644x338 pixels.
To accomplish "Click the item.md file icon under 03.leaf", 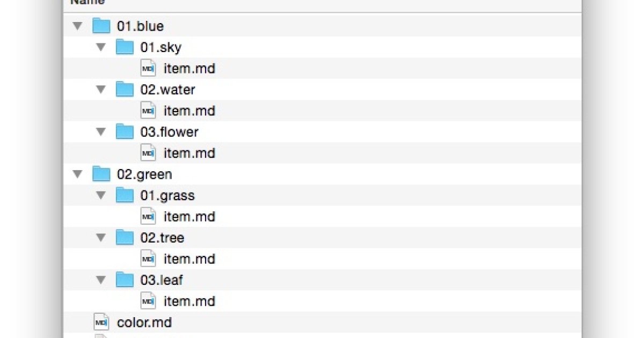I will pyautogui.click(x=148, y=301).
